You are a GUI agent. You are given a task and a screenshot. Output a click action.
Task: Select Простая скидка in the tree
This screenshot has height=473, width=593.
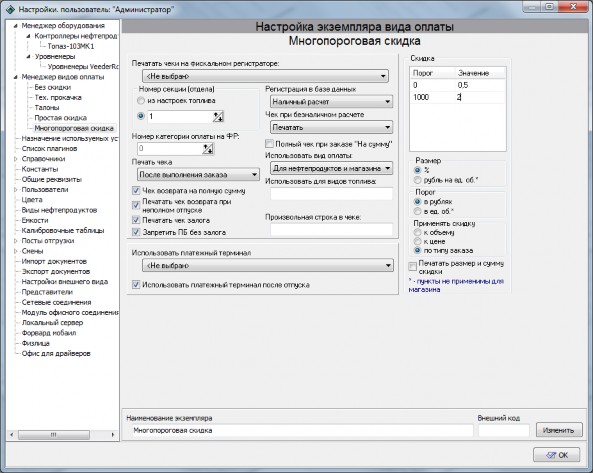point(61,118)
